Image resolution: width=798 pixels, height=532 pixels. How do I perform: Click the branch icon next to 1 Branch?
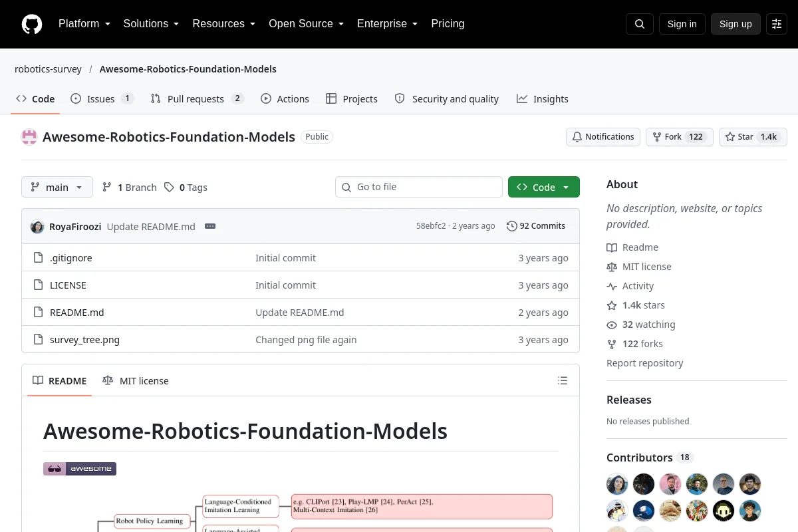tap(107, 188)
